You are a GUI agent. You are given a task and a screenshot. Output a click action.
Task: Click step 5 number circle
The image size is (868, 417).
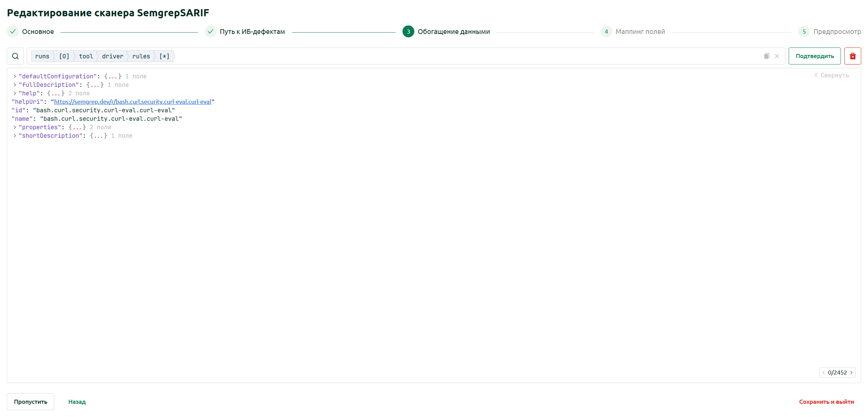804,32
